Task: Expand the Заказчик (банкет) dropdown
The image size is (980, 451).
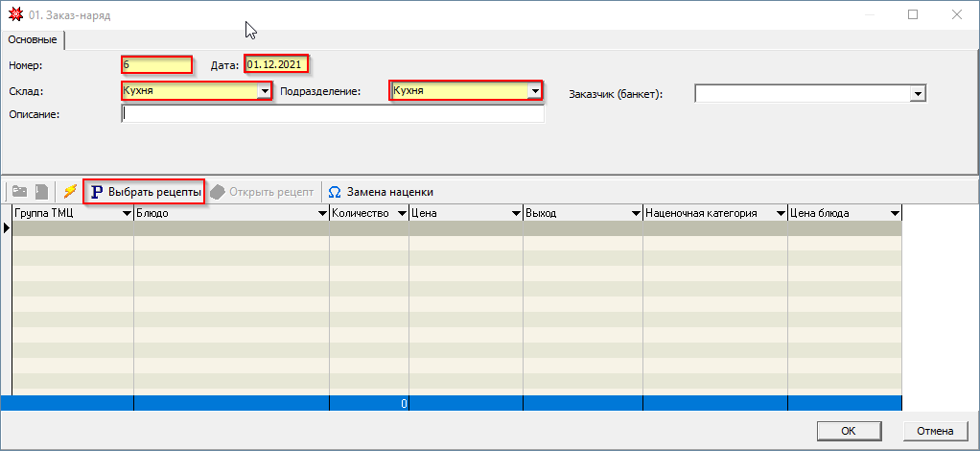Action: point(918,94)
